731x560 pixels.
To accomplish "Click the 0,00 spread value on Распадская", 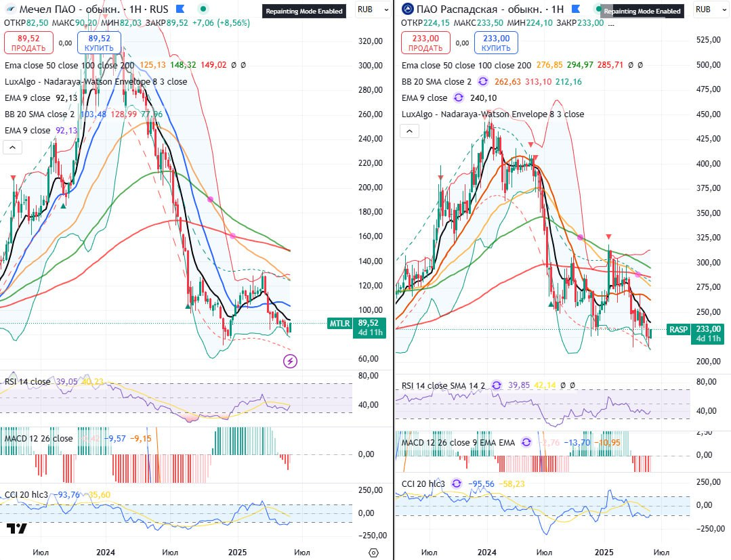I will pyautogui.click(x=462, y=43).
